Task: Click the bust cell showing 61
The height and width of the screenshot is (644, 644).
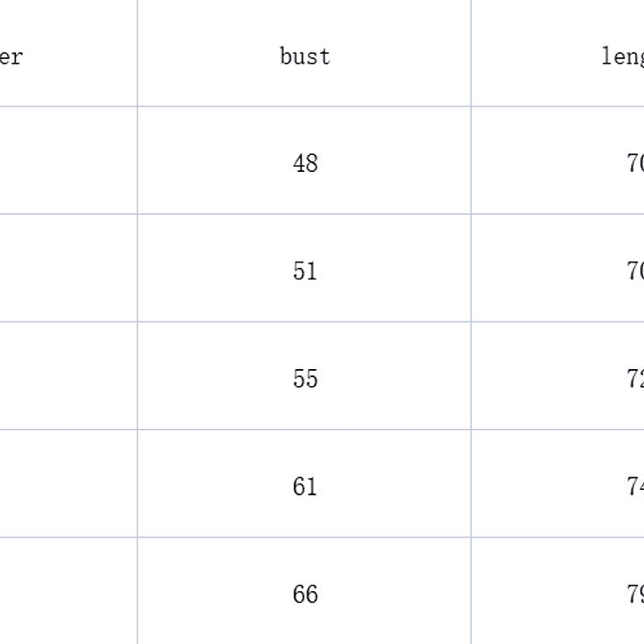Action: click(305, 486)
